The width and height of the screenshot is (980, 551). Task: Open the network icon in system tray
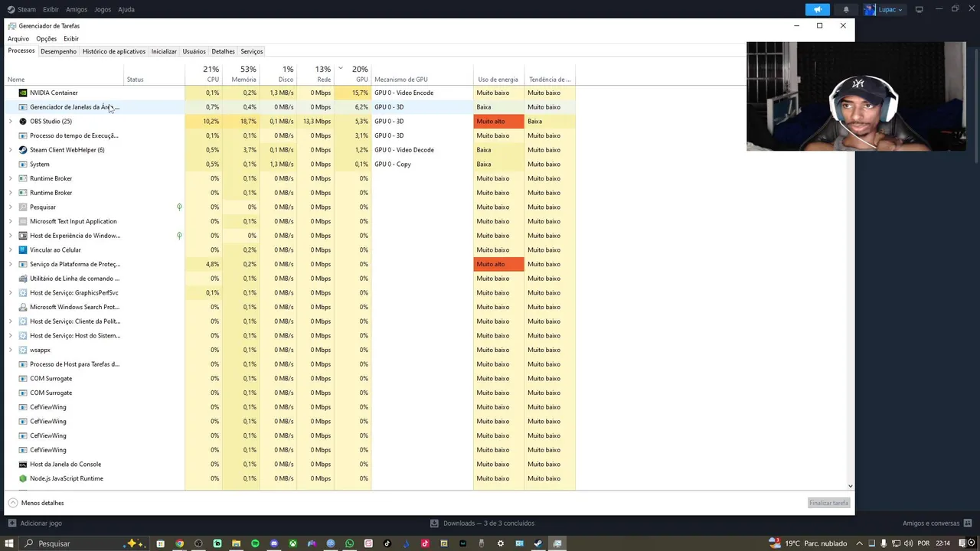point(895,543)
